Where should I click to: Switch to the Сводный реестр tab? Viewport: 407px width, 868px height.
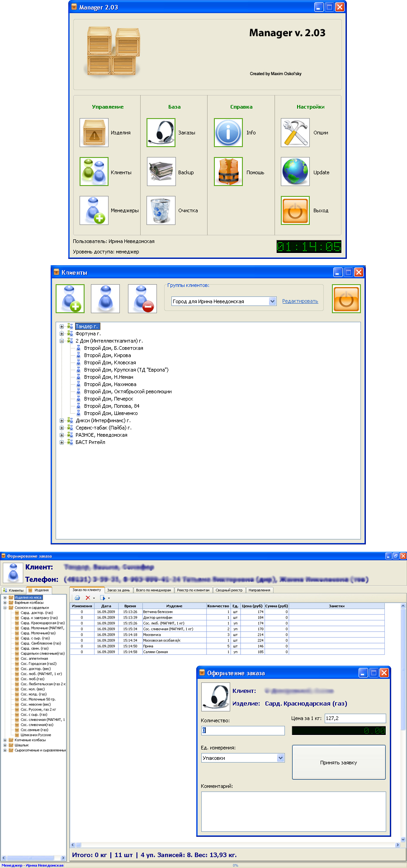[229, 590]
